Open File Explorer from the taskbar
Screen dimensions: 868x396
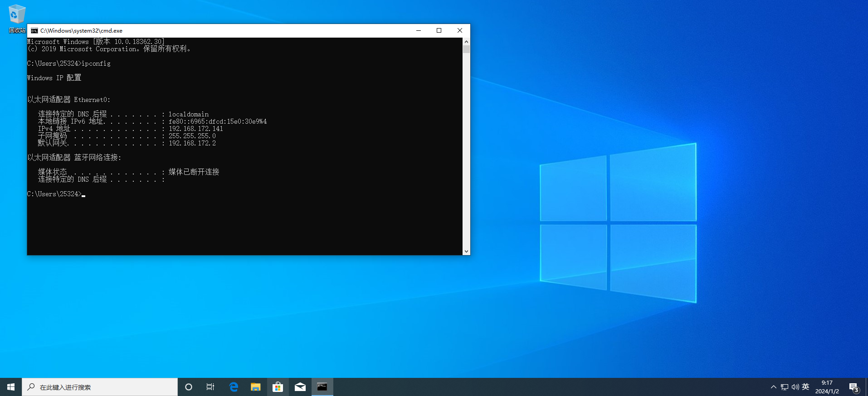[256, 387]
